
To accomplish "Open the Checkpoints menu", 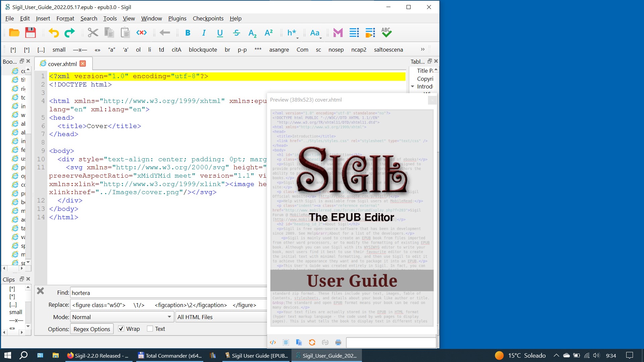I will [x=208, y=18].
